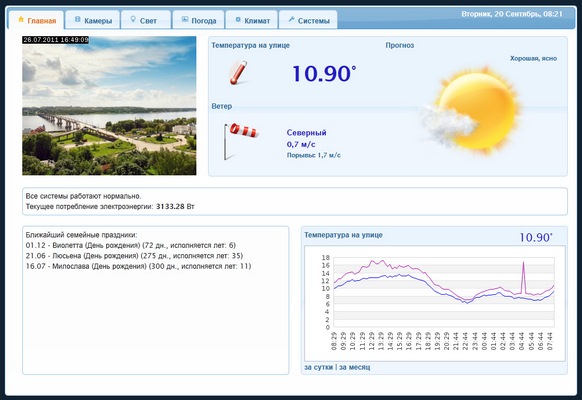Open the camera snapshot of the bridge

click(109, 105)
